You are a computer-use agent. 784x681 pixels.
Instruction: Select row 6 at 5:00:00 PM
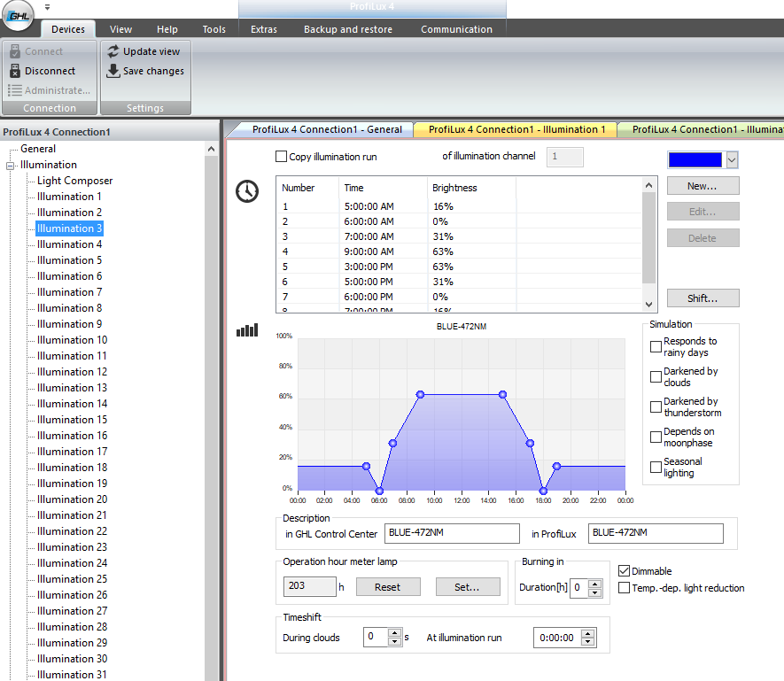(459, 282)
